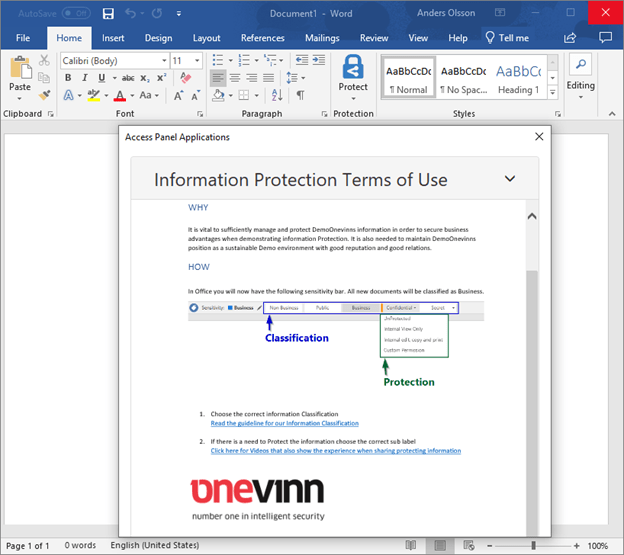Click the Protect lock icon

[353, 68]
